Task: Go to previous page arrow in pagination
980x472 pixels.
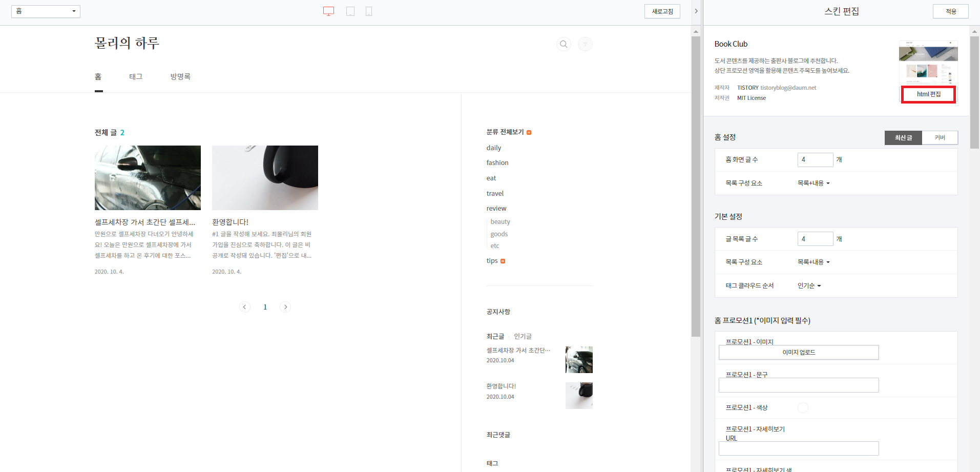Action: tap(245, 307)
